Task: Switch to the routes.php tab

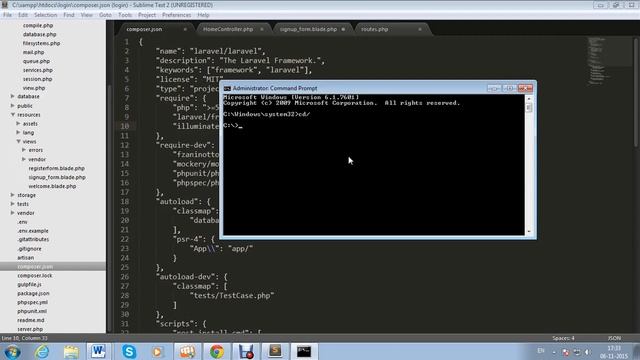Action: [x=375, y=29]
